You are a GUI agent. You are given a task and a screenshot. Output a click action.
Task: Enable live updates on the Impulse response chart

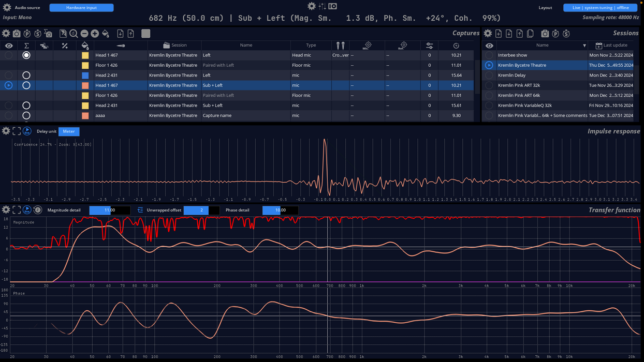pos(27,131)
